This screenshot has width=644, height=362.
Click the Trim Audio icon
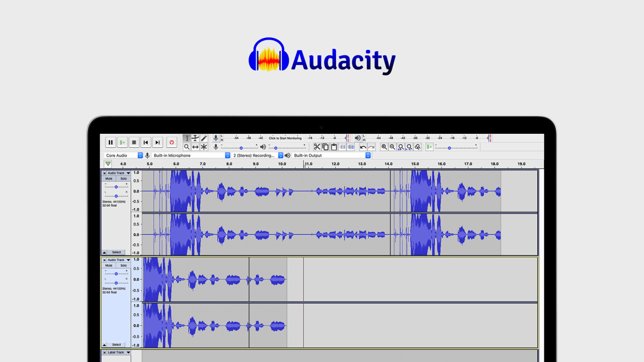pos(342,146)
